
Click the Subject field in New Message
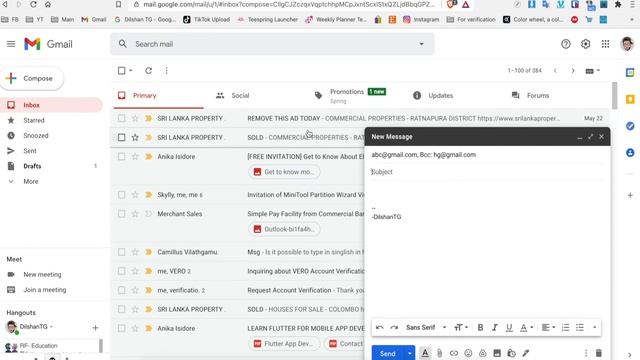coord(487,172)
